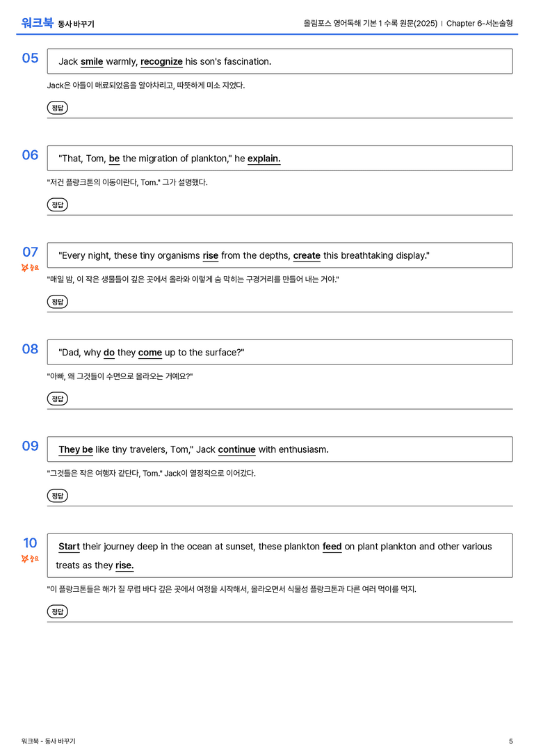This screenshot has width=534, height=756.
Task: Click the 정답 badge under question 08
Action: [x=57, y=399]
